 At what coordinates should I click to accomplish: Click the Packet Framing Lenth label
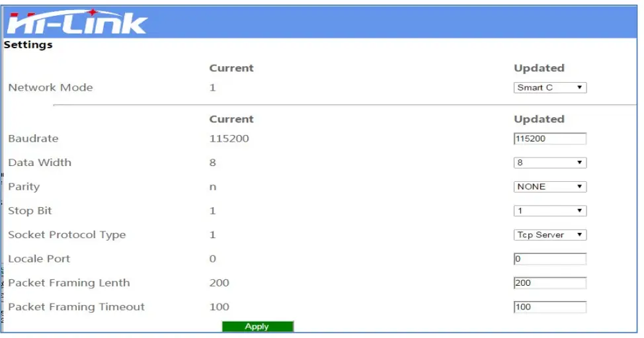tap(69, 283)
